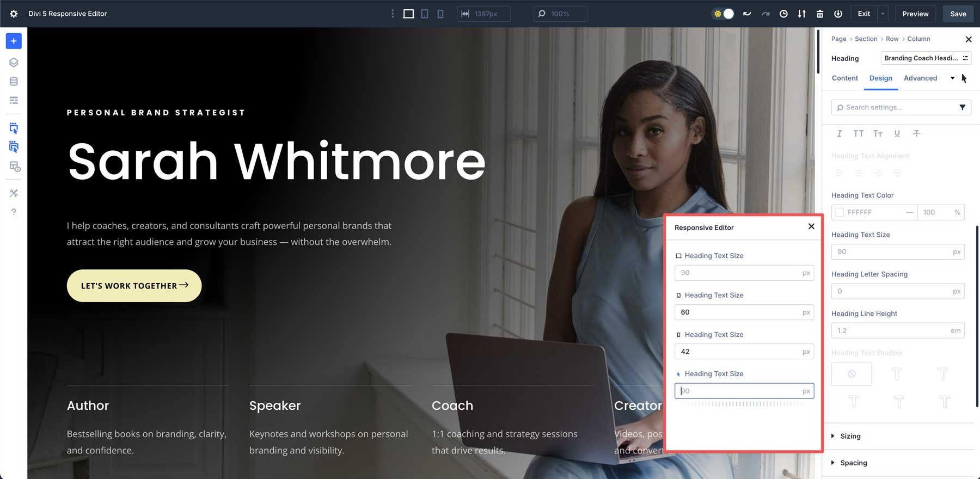The image size is (980, 479).
Task: Open the Layers panel icon
Action: [14, 63]
